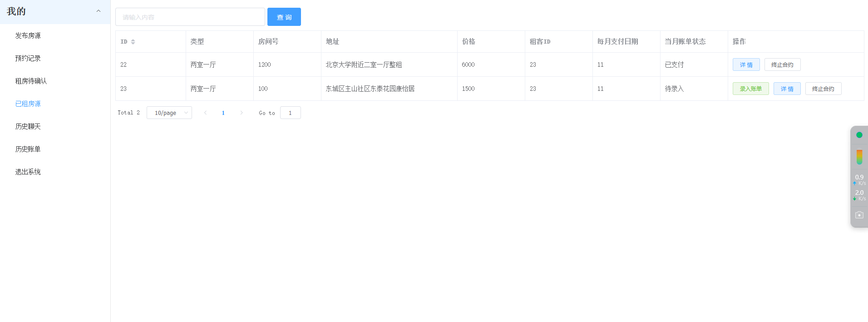Click 录入账单 button for row 23
The height and width of the screenshot is (322, 868).
tap(750, 89)
